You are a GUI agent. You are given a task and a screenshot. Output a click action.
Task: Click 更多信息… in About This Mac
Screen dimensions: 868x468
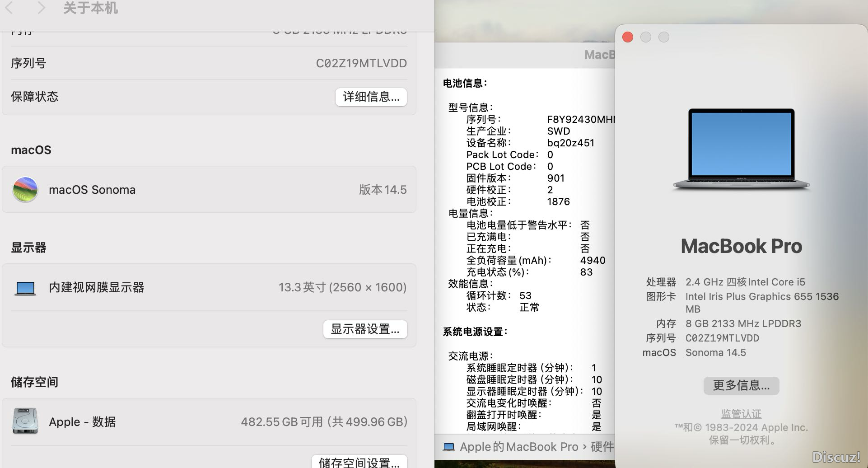click(741, 385)
